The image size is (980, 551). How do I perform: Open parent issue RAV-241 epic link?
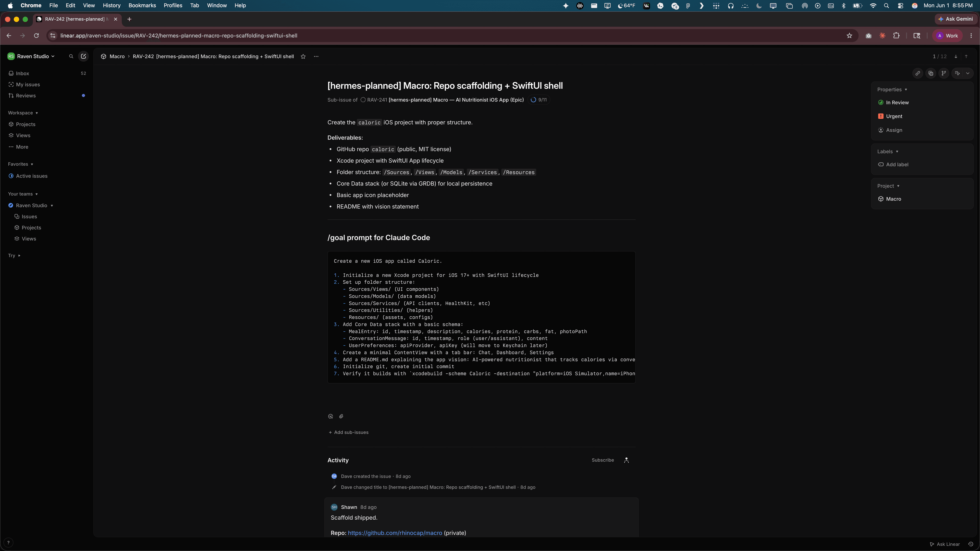[442, 100]
